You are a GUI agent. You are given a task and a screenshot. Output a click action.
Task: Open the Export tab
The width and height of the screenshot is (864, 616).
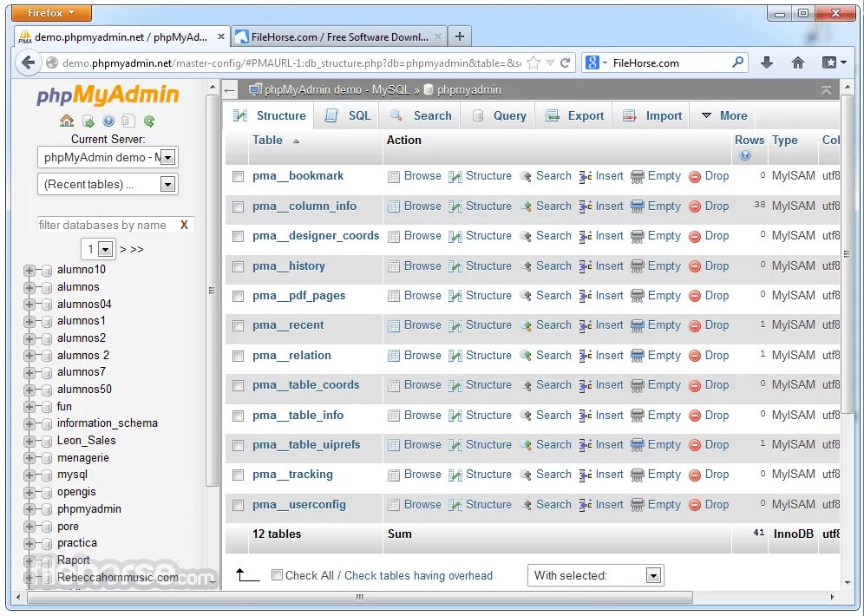574,115
